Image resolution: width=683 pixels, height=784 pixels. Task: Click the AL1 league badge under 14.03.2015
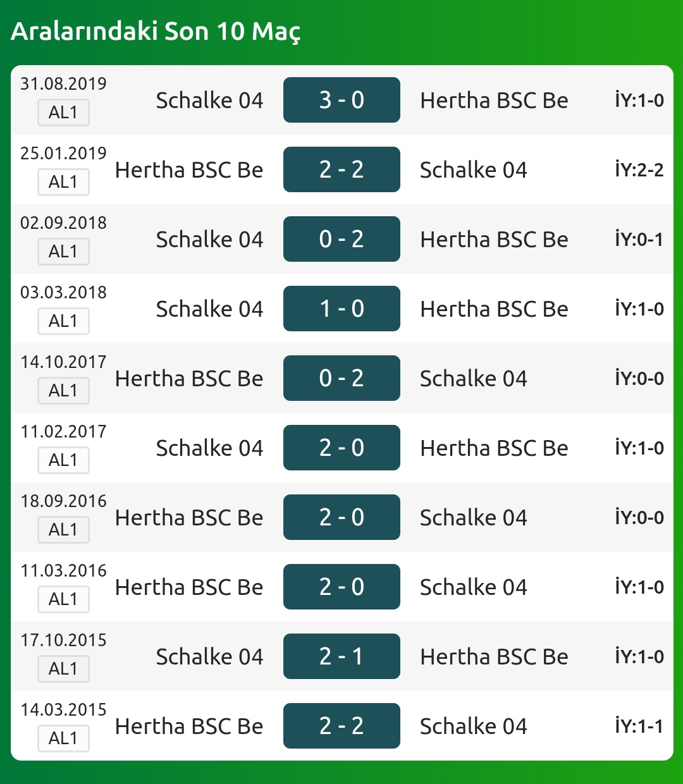[63, 738]
